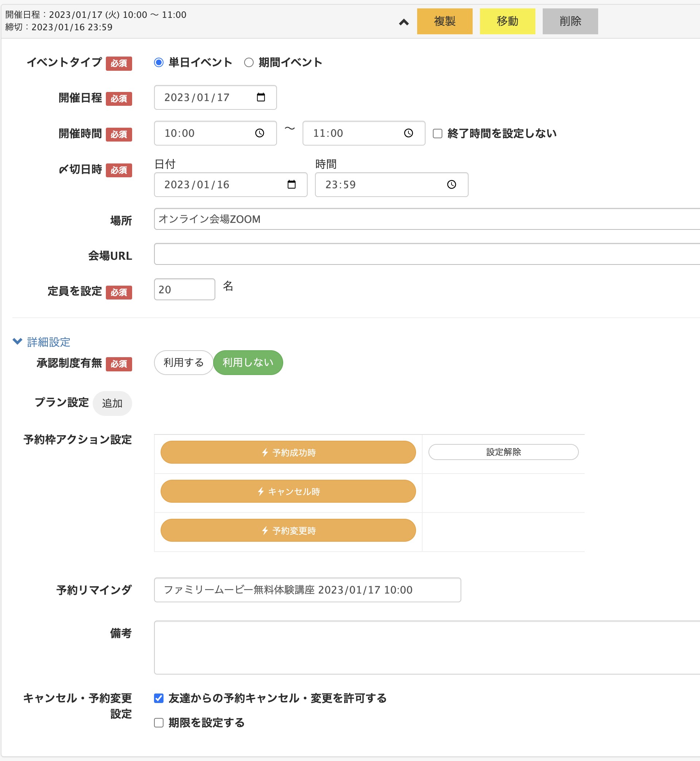700x761 pixels.
Task: Click the lightning キャンセル時 action button
Action: pyautogui.click(x=288, y=491)
